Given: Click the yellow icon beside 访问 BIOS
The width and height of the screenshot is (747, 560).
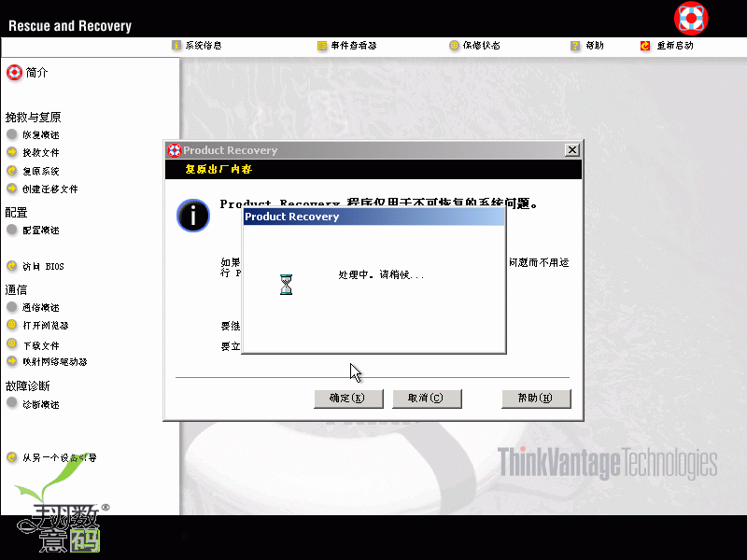Looking at the screenshot, I should click(12, 266).
